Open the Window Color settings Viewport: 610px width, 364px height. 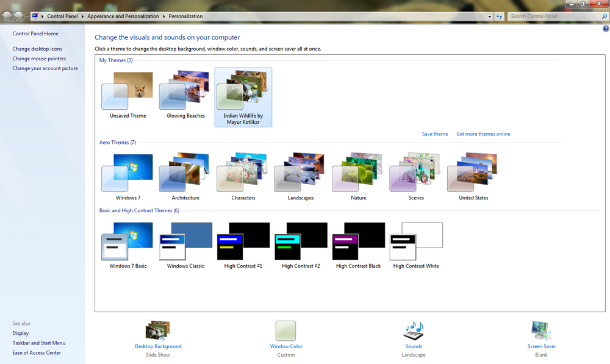tap(285, 330)
